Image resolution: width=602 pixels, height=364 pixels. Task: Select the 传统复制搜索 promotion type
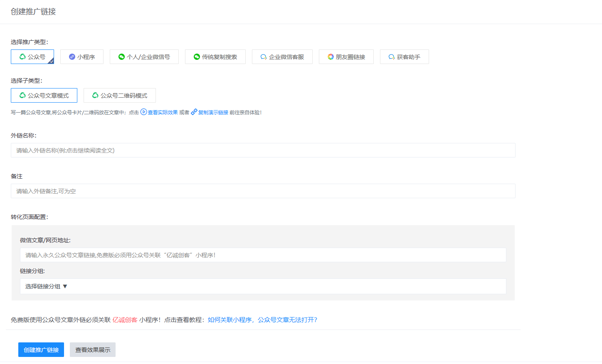coord(197,57)
